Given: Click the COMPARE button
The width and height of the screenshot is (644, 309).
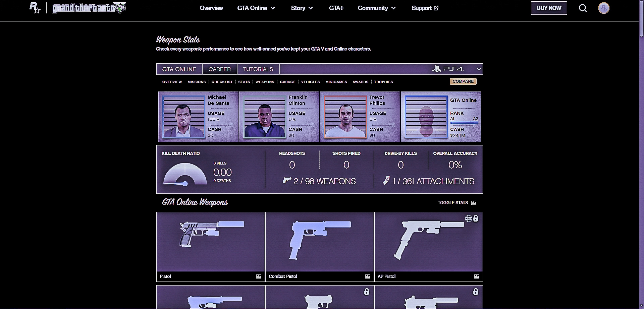Looking at the screenshot, I should (x=463, y=81).
